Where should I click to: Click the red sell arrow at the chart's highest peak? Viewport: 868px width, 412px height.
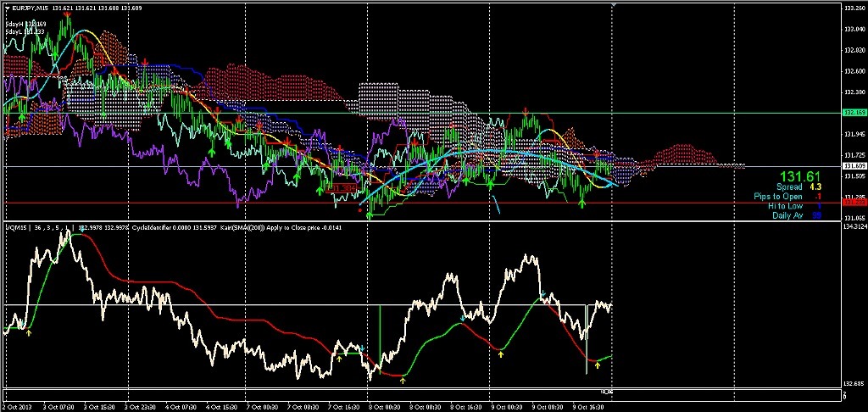pos(68,15)
